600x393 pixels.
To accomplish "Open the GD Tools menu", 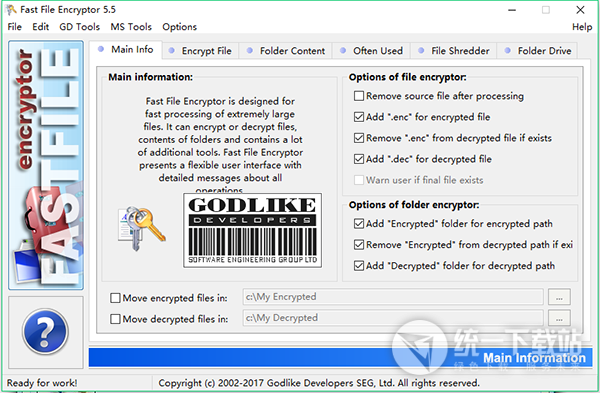I will pos(79,27).
